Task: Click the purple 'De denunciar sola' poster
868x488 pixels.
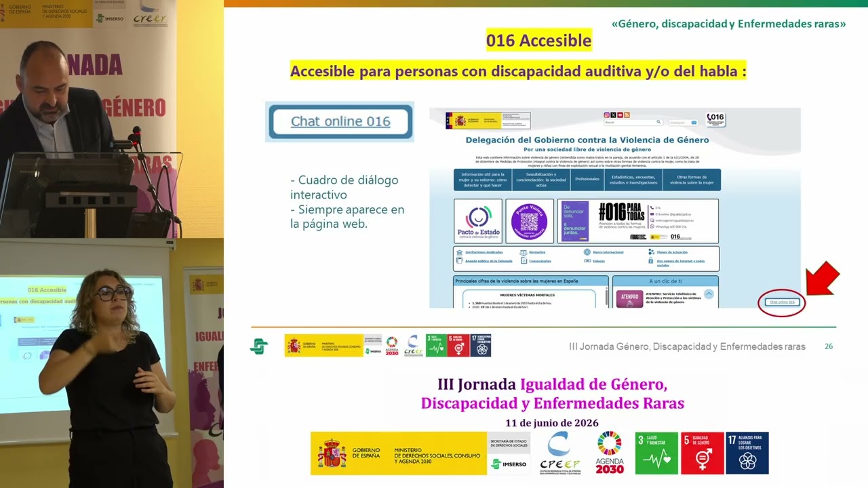Action: [x=574, y=221]
